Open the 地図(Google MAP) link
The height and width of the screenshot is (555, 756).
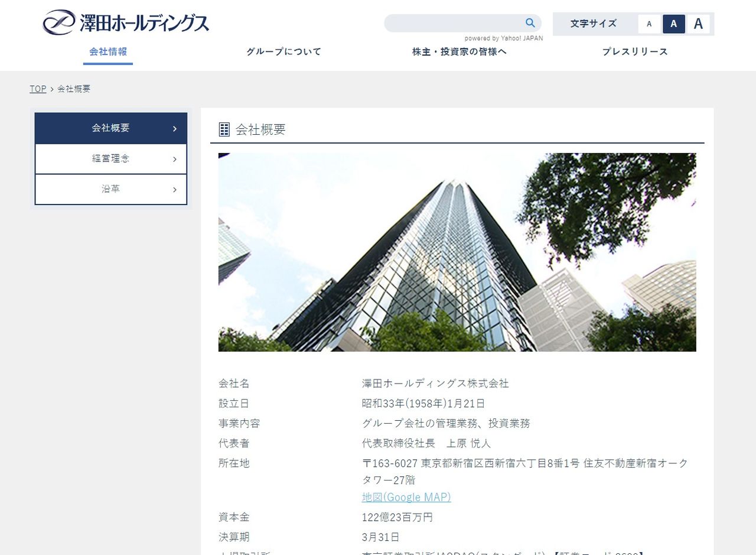coord(406,498)
